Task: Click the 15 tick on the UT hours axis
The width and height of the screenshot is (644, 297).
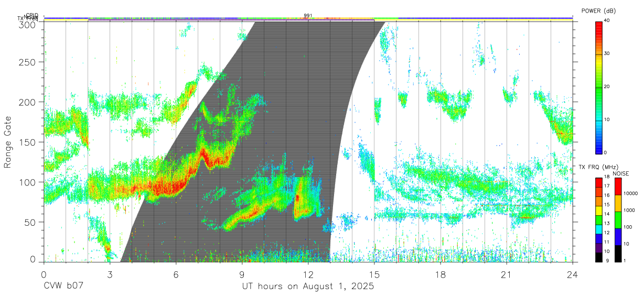Action: pyautogui.click(x=374, y=274)
